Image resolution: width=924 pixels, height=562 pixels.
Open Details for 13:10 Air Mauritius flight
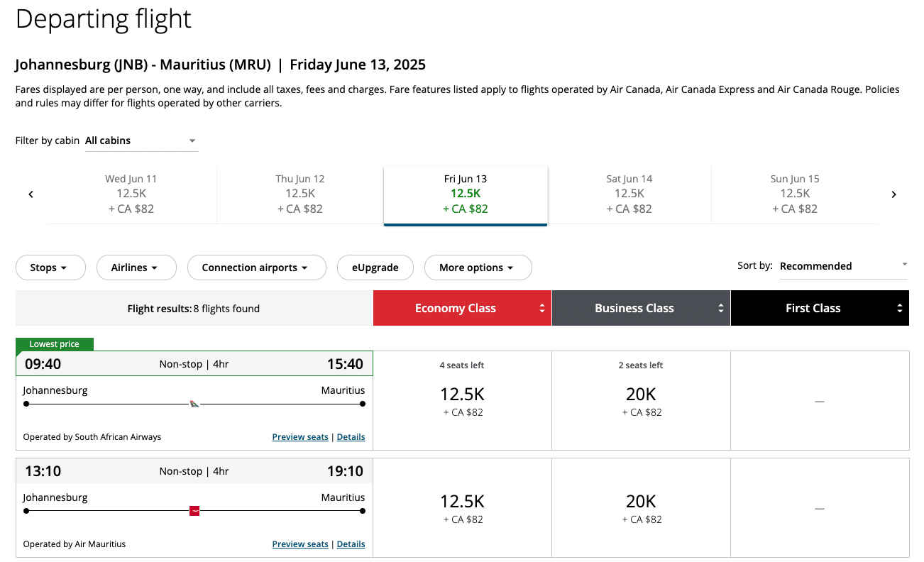pos(351,544)
